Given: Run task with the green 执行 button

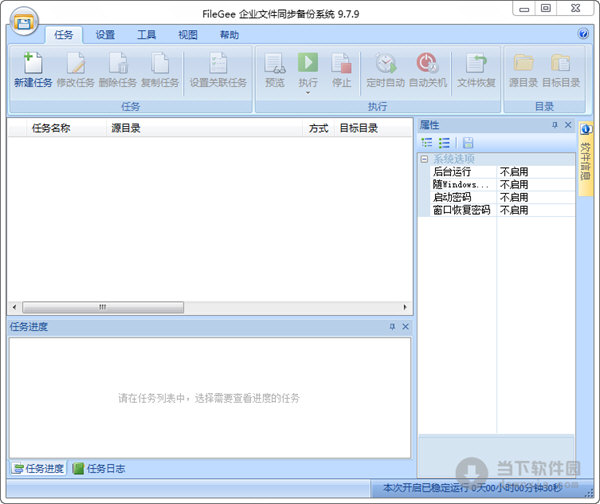Looking at the screenshot, I should click(308, 62).
